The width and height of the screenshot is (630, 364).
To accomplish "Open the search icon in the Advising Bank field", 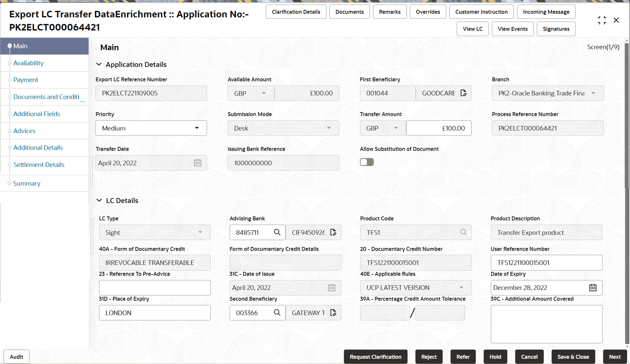I will [277, 232].
